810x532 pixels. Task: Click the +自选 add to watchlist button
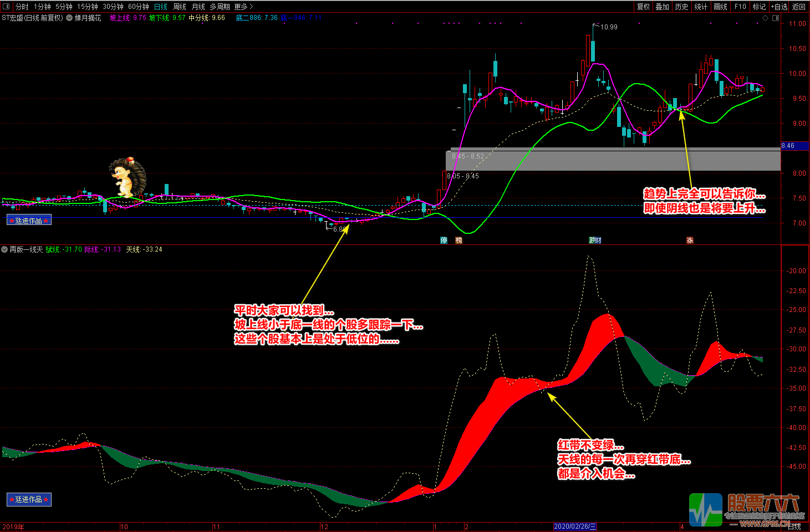pos(779,7)
